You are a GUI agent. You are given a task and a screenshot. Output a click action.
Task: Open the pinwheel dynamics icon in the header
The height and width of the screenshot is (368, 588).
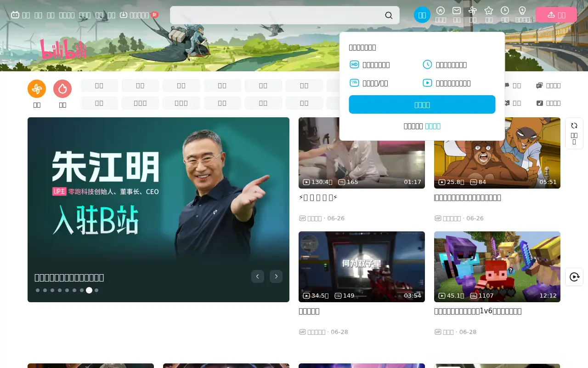pos(473,11)
